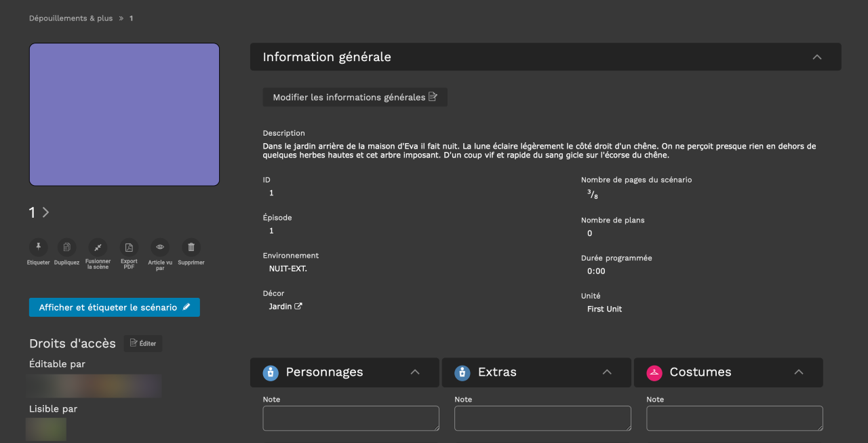Collapse the Extras panel
868x443 pixels.
click(x=607, y=372)
